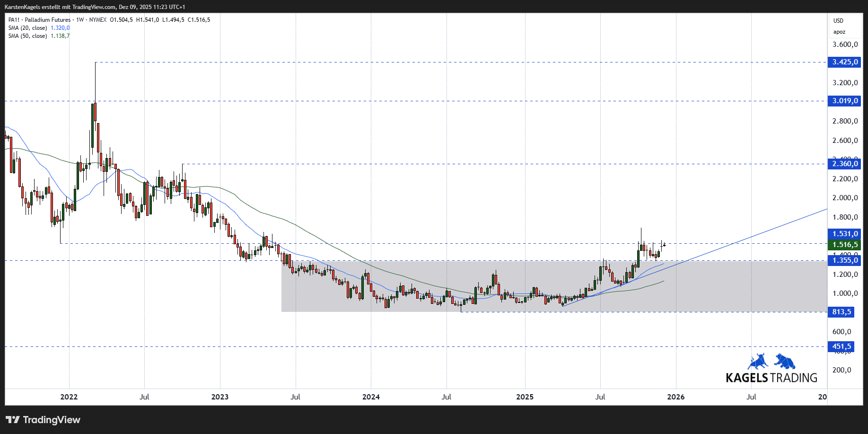868x434 pixels.
Task: Click the TradingView logo icon bottom left
Action: (14, 420)
